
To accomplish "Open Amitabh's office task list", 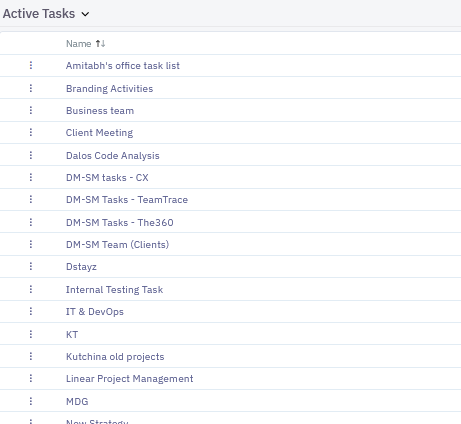I will (x=123, y=66).
